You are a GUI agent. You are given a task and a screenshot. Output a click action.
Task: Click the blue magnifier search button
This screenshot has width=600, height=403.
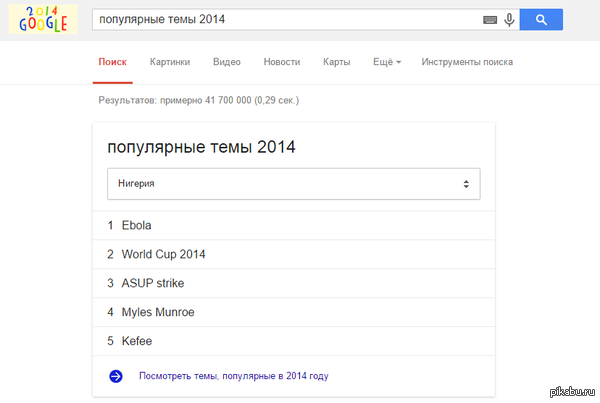point(541,20)
